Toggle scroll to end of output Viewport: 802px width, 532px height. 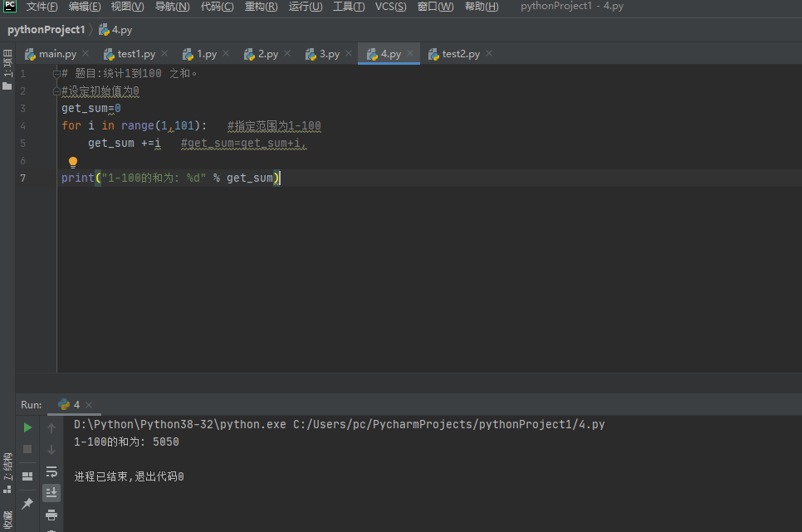pyautogui.click(x=51, y=493)
